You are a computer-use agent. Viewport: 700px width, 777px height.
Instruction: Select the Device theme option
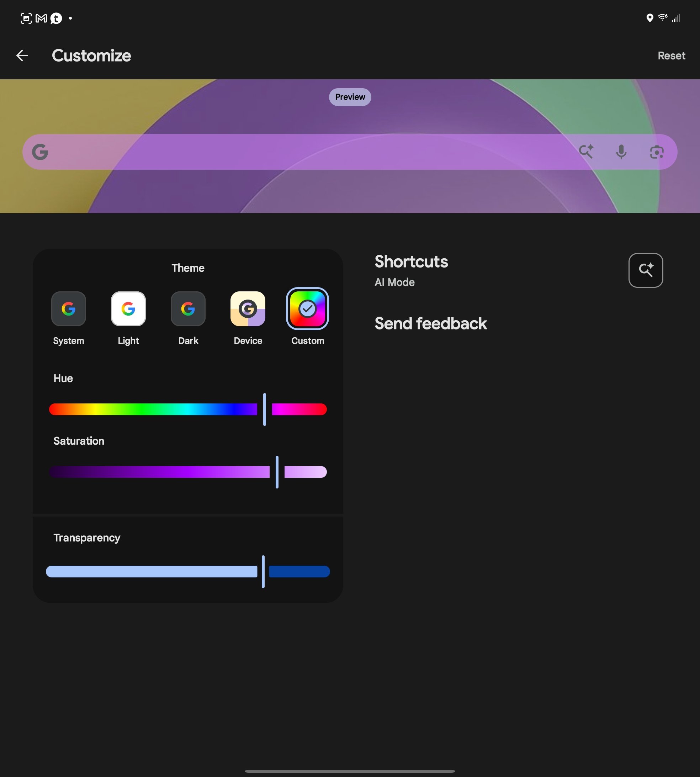248,309
